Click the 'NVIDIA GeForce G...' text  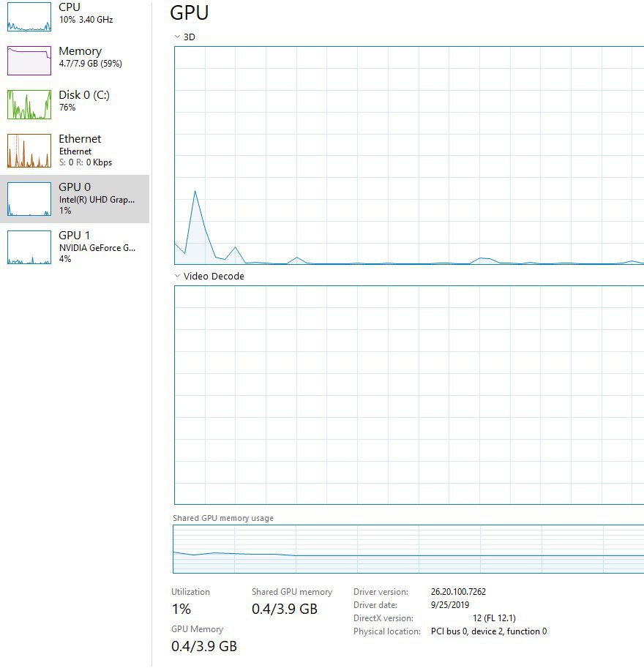pos(97,248)
